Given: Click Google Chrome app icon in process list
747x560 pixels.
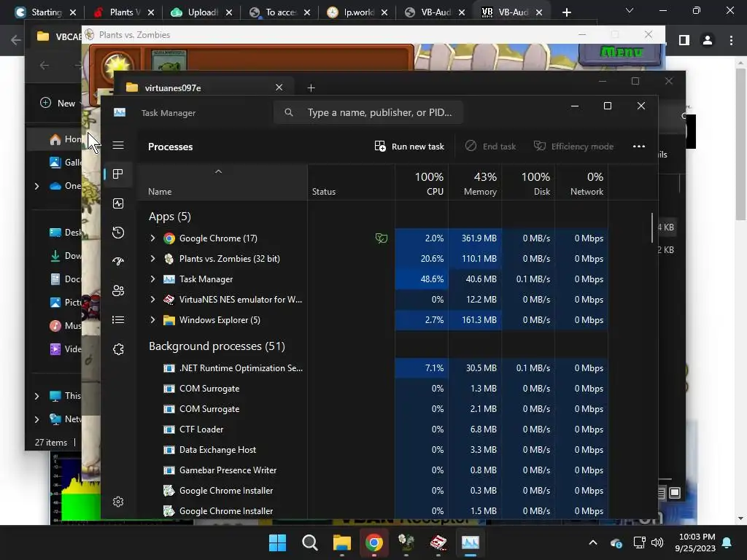Looking at the screenshot, I should click(169, 238).
